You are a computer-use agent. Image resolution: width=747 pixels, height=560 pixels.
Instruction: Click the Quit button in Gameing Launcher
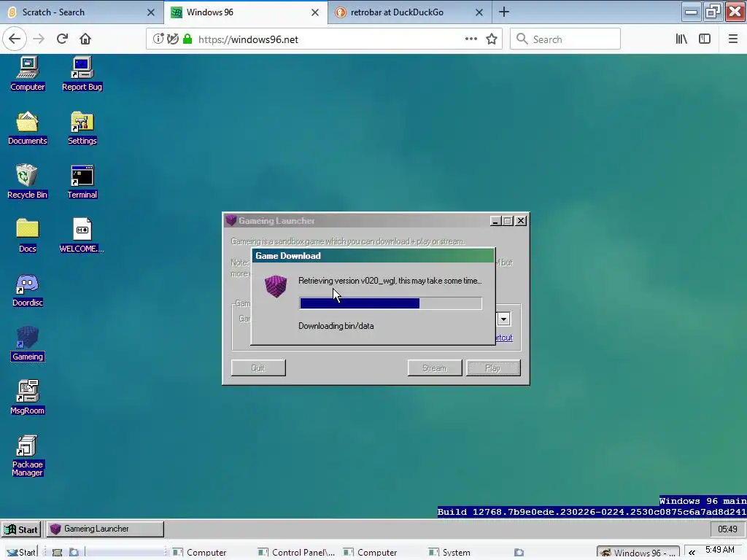258,367
